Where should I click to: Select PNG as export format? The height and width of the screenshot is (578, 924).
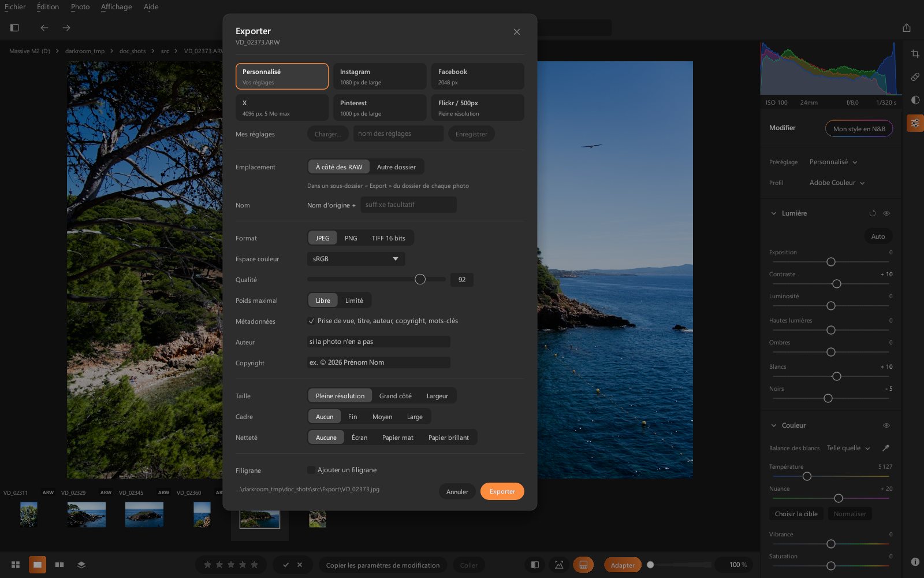point(351,238)
